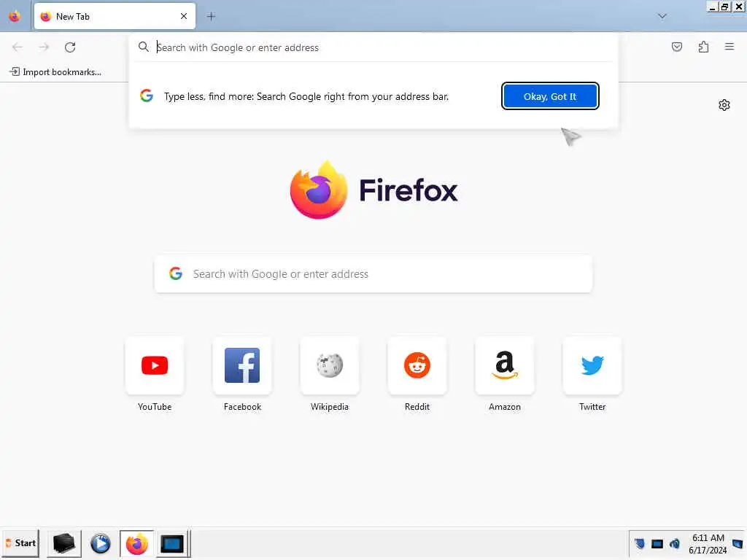Open the Wikipedia shortcut tile
This screenshot has width=747, height=560.
(330, 366)
